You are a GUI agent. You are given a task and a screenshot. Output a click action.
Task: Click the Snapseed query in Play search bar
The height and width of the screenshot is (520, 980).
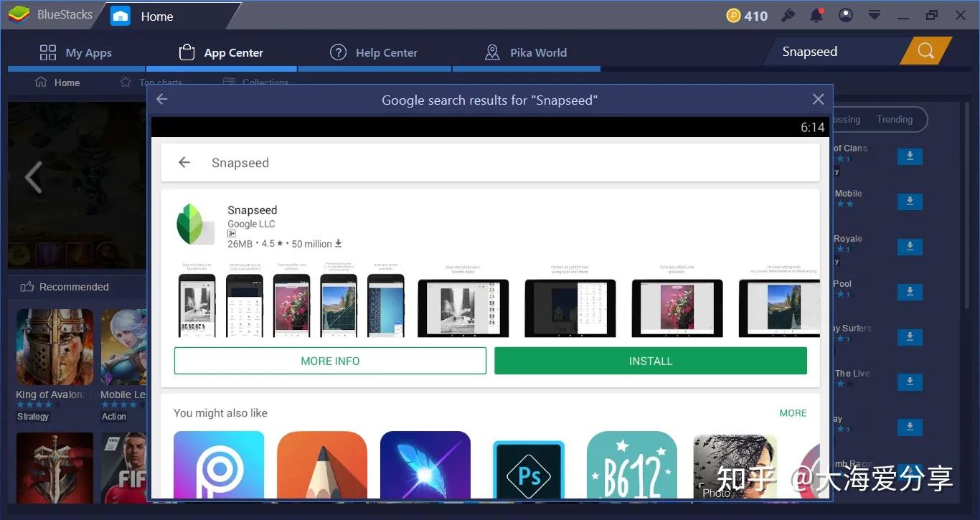coord(240,163)
